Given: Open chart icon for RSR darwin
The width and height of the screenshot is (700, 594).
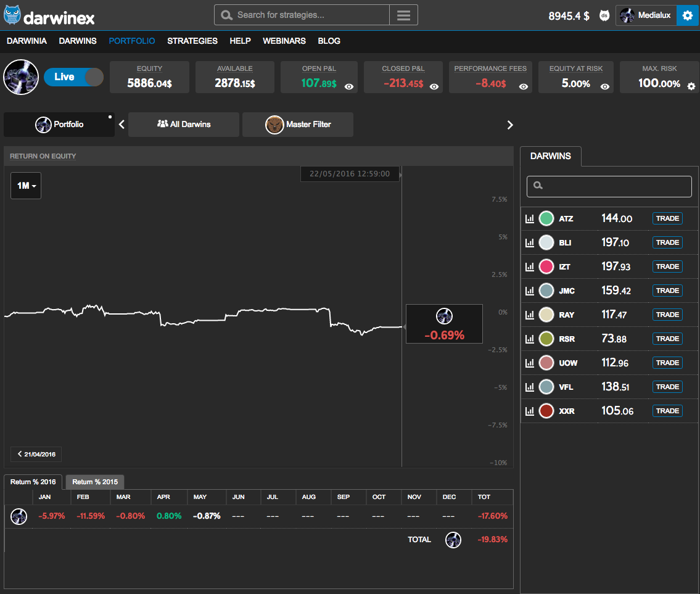Looking at the screenshot, I should click(529, 339).
